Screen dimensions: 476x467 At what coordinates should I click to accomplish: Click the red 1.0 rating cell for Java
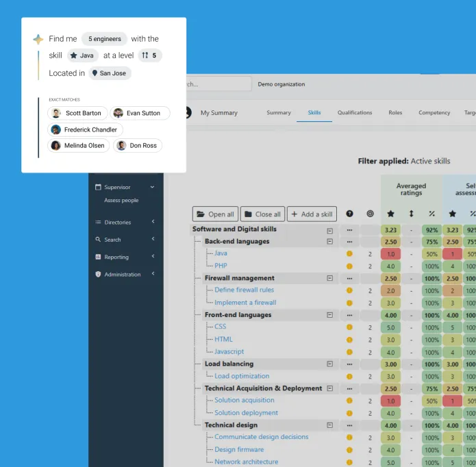pos(390,254)
